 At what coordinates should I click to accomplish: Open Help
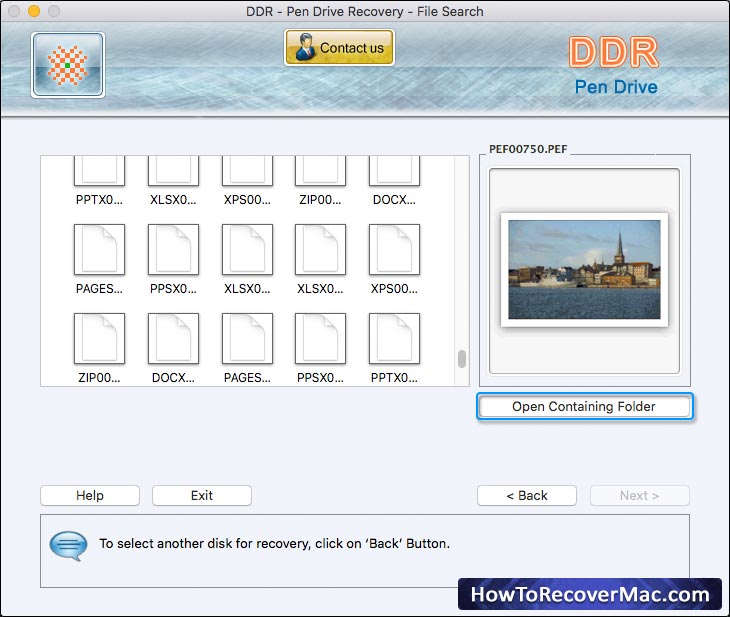point(90,495)
